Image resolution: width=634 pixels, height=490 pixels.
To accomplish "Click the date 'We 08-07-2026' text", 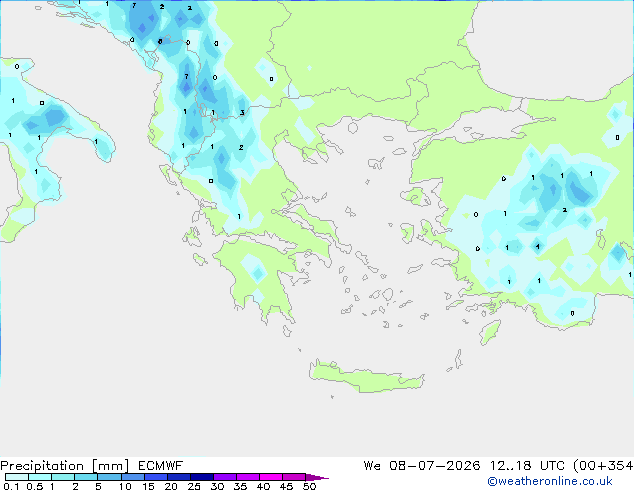I will pyautogui.click(x=422, y=466).
